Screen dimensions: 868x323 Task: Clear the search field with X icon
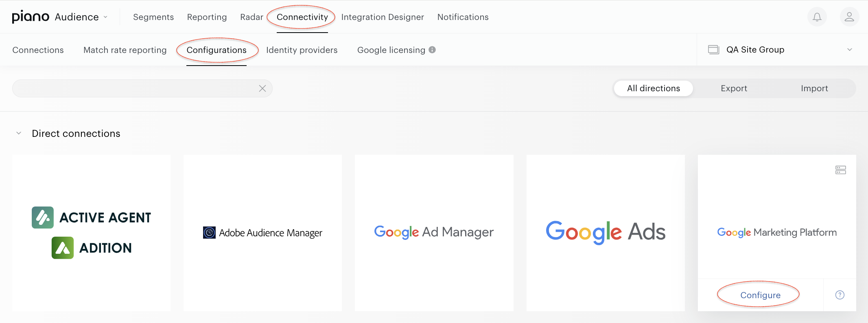262,88
